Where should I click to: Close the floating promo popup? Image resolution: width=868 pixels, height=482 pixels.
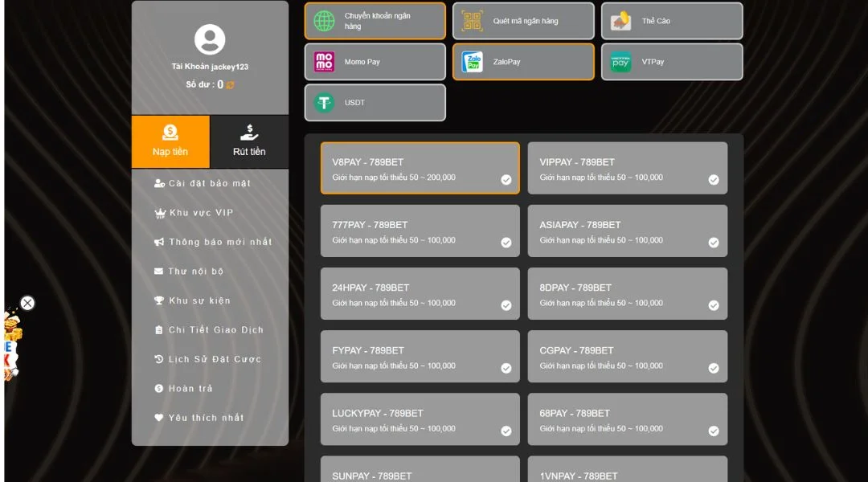[27, 303]
